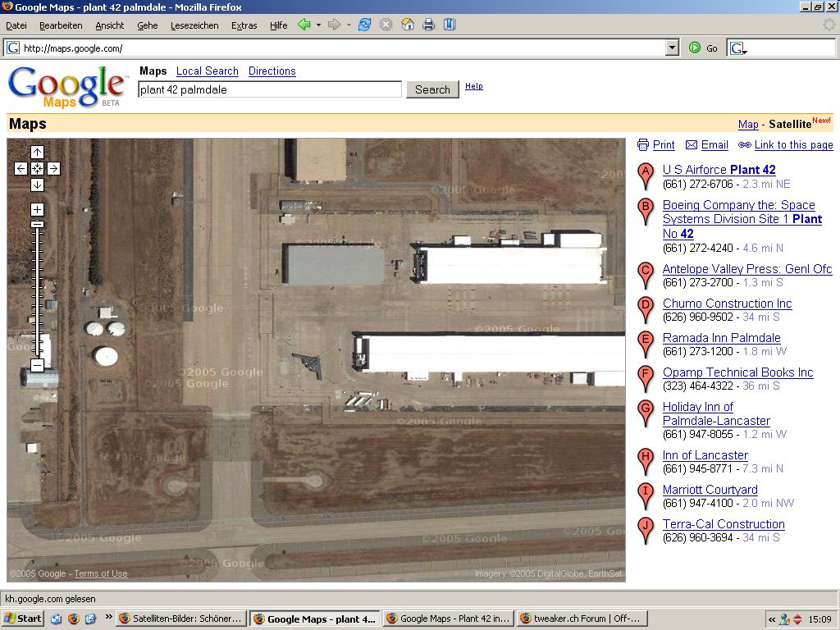The image size is (840, 630).
Task: Open the URL address bar dropdown
Action: point(673,48)
